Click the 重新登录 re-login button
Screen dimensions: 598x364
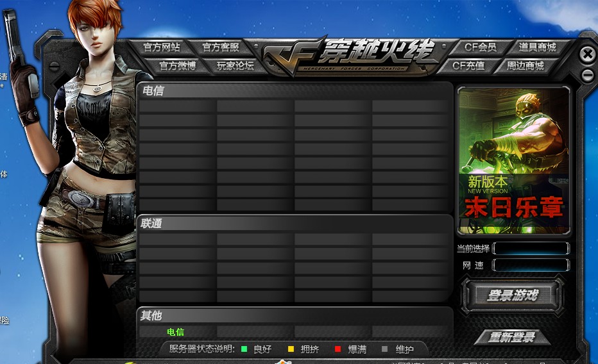coord(512,337)
